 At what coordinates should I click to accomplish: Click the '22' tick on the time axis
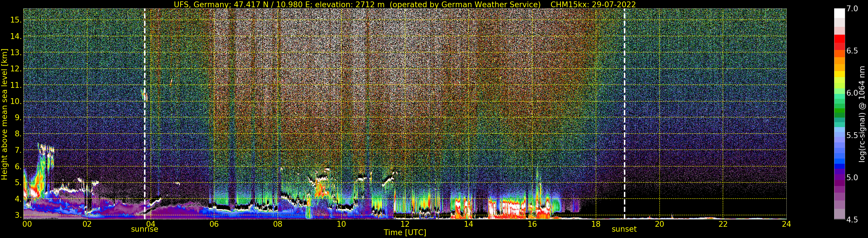[723, 224]
